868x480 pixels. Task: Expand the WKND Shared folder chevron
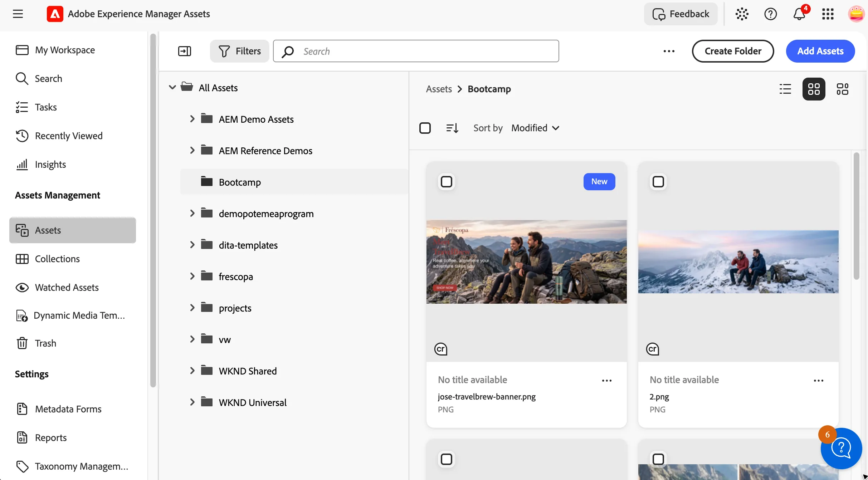click(x=192, y=371)
